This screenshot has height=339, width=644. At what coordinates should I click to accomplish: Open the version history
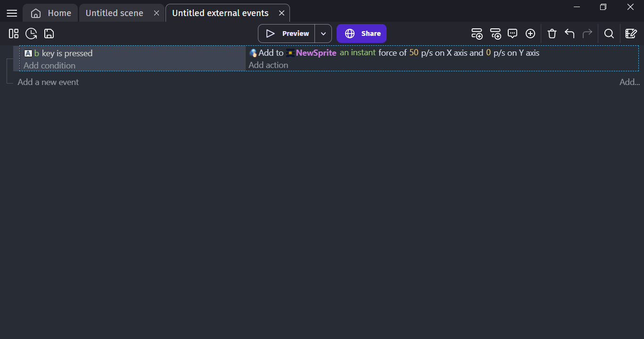click(31, 34)
